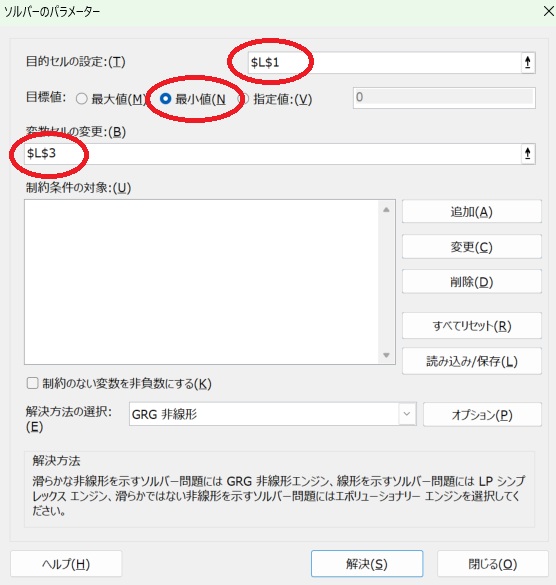Click the 変更(C) button

point(472,247)
